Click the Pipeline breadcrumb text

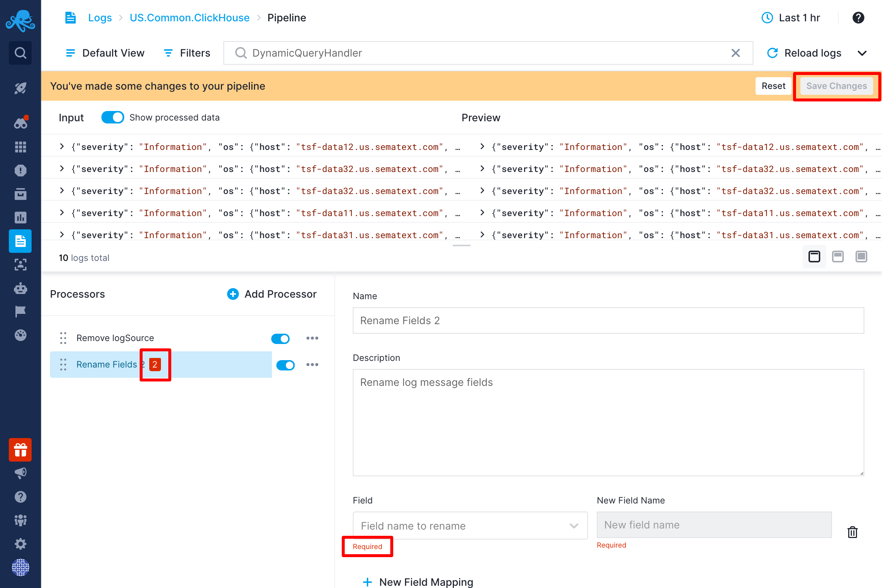tap(287, 18)
